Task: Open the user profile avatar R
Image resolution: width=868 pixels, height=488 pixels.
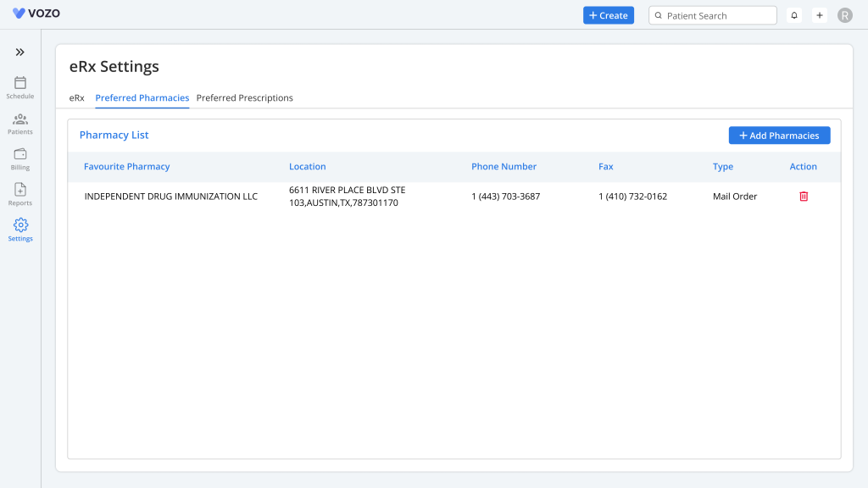Action: pos(844,15)
